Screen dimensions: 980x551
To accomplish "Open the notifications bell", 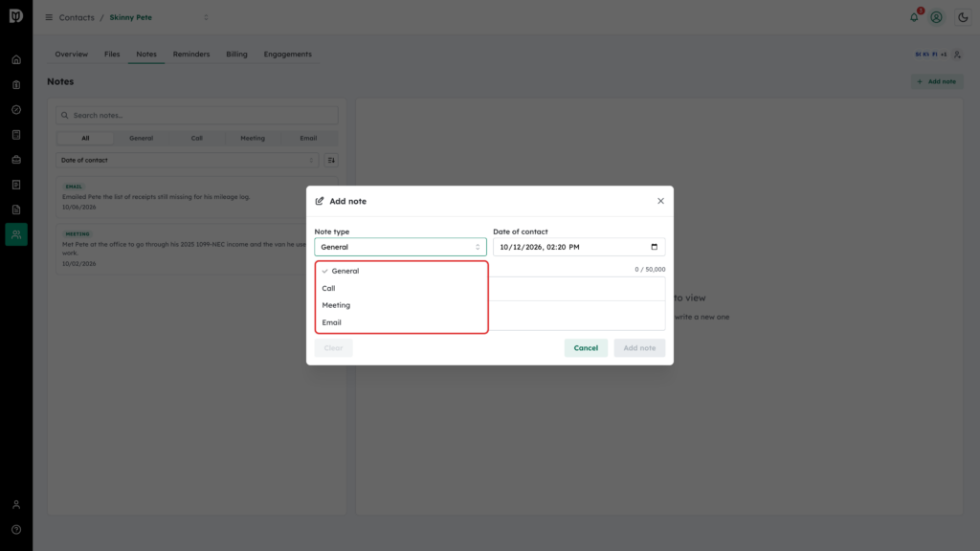I will point(914,17).
